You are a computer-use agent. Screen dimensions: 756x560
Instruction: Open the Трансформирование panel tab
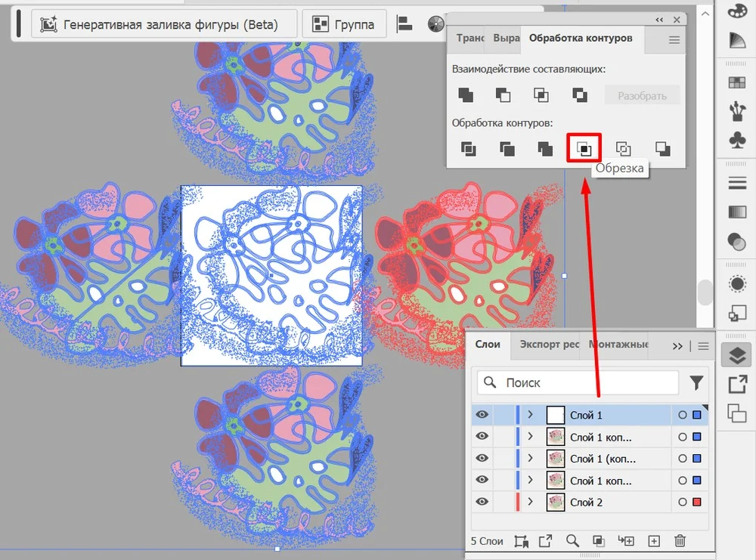pos(469,38)
